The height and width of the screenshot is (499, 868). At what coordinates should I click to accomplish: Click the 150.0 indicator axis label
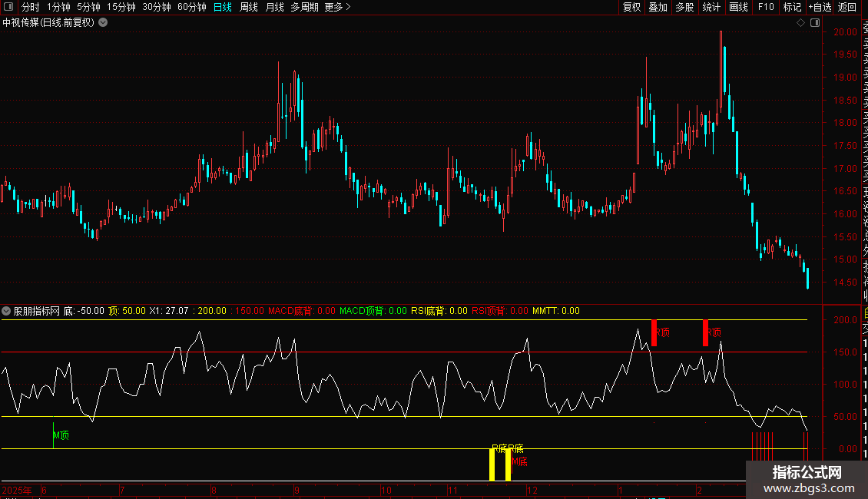845,352
